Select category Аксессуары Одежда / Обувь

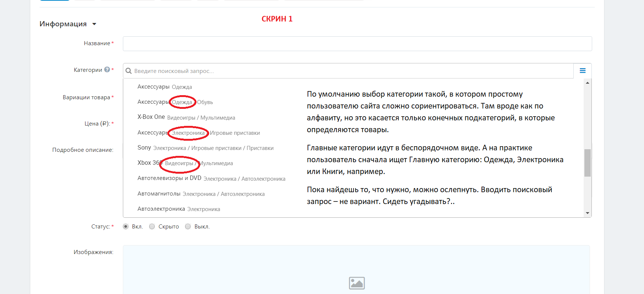[175, 102]
